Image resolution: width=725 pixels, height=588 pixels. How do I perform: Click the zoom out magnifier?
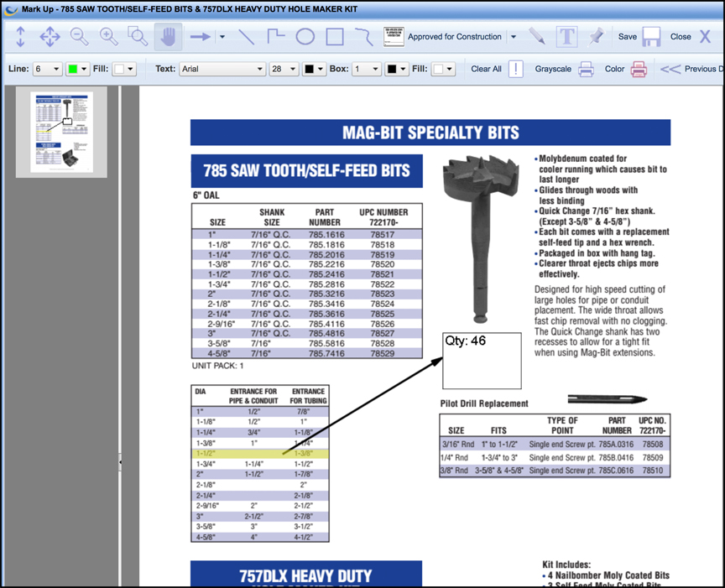tap(80, 37)
